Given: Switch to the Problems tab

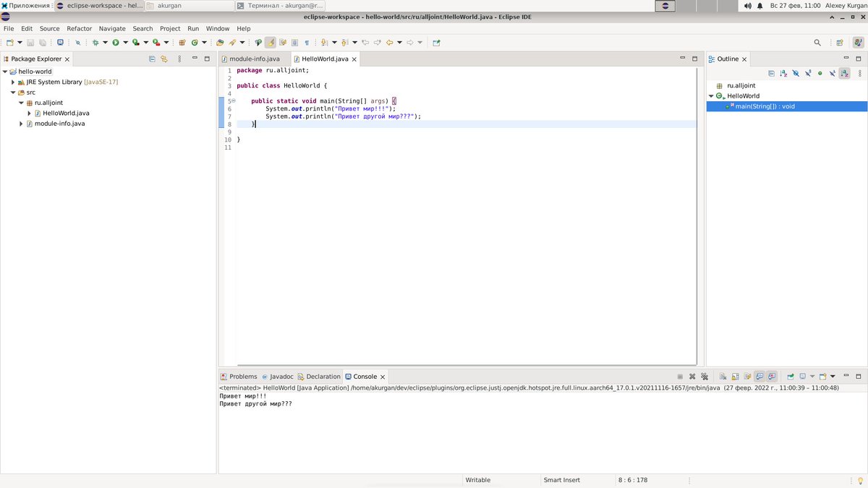Looking at the screenshot, I should coord(239,377).
